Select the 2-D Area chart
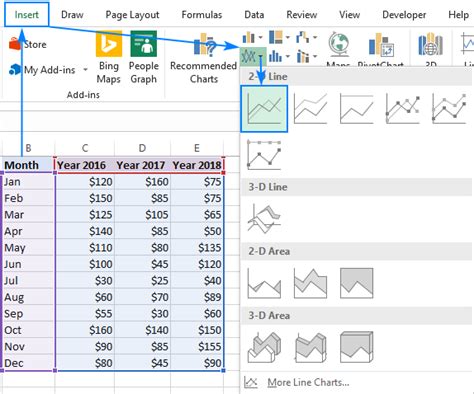474x394 pixels. (264, 283)
